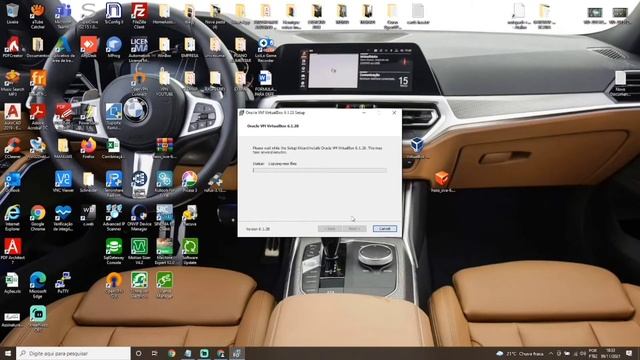Launch LoiLo Game Recorder shortcut
The image size is (640, 360).
pos(265,49)
